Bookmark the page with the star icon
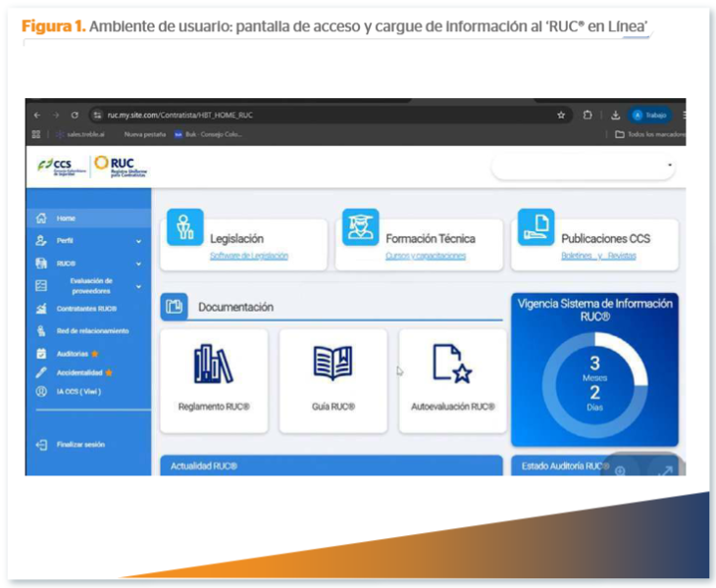Screen dimensions: 716x588 [x=561, y=115]
